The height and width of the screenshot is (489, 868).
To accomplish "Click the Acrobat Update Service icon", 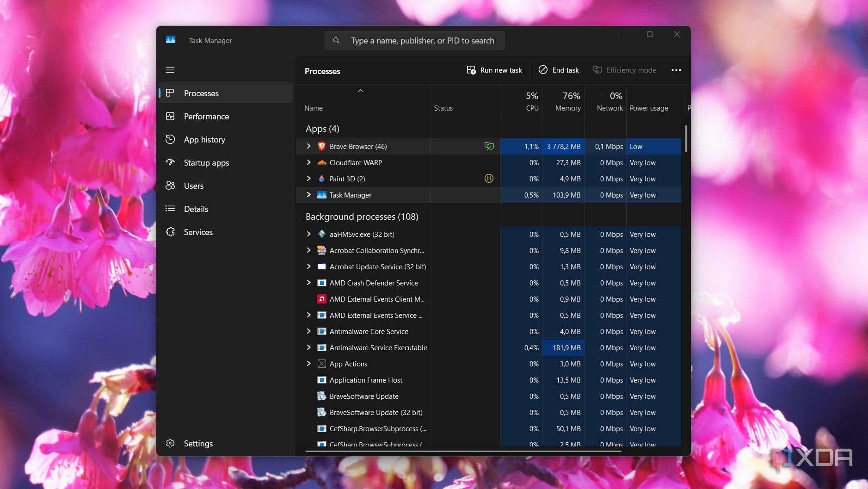I will pos(322,266).
